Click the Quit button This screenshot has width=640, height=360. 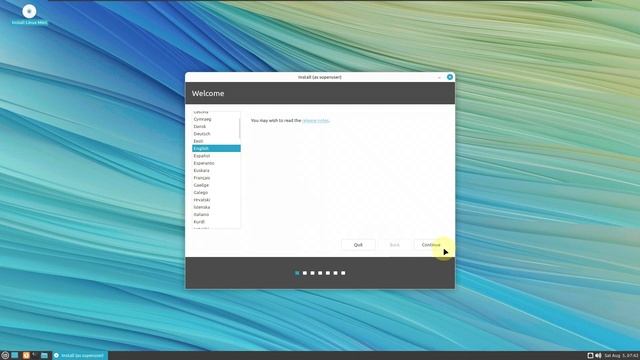pos(358,245)
